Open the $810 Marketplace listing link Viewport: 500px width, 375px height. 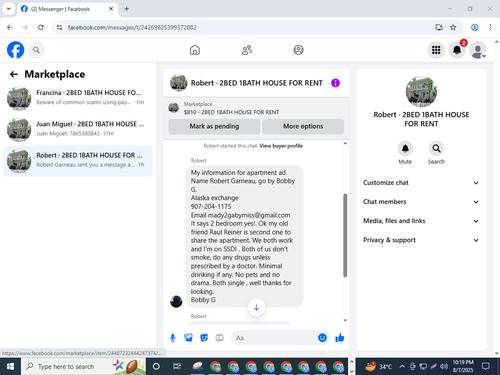click(x=231, y=112)
